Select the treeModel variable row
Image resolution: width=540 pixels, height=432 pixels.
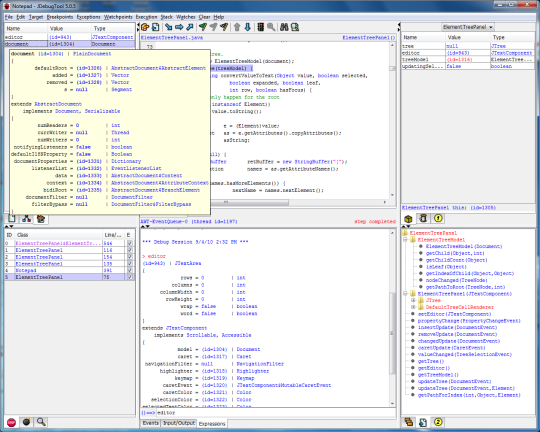(x=468, y=59)
